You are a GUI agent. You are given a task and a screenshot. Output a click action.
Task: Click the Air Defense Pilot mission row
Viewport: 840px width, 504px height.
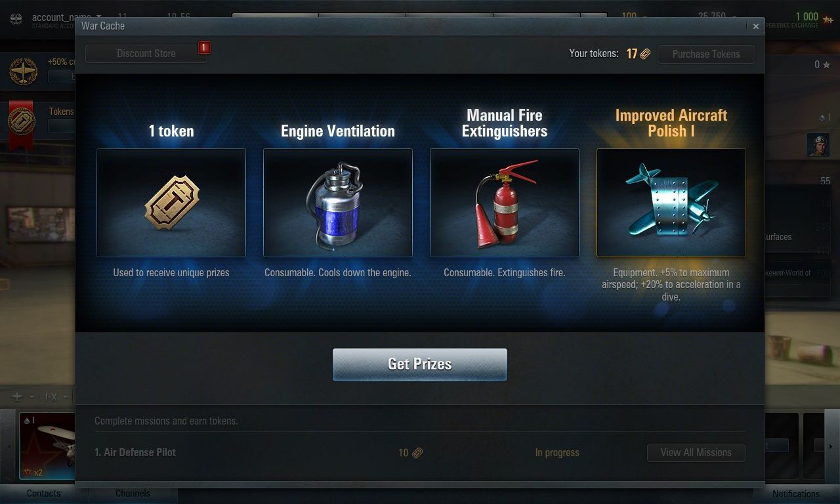420,452
